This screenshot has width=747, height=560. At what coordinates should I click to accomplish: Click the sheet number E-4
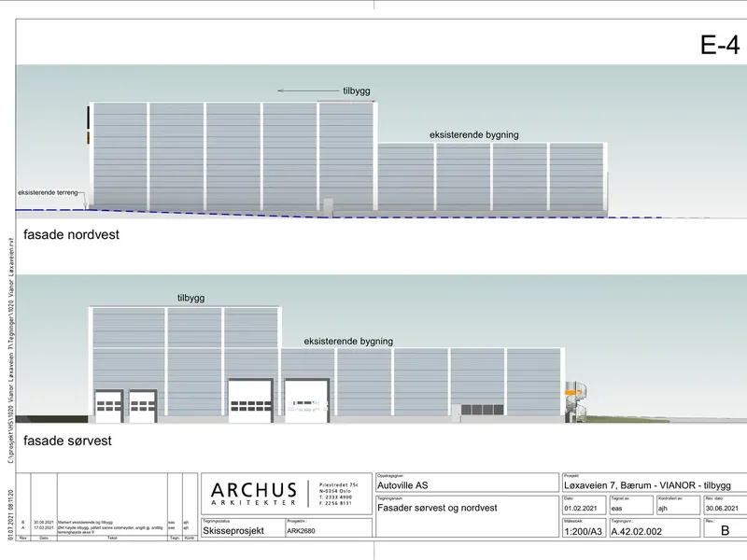point(720,45)
